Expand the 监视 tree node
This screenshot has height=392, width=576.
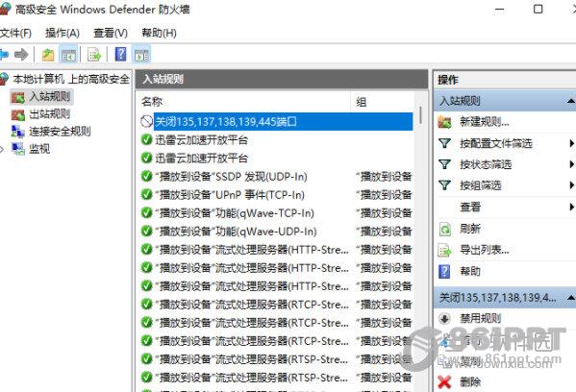pyautogui.click(x=2, y=149)
